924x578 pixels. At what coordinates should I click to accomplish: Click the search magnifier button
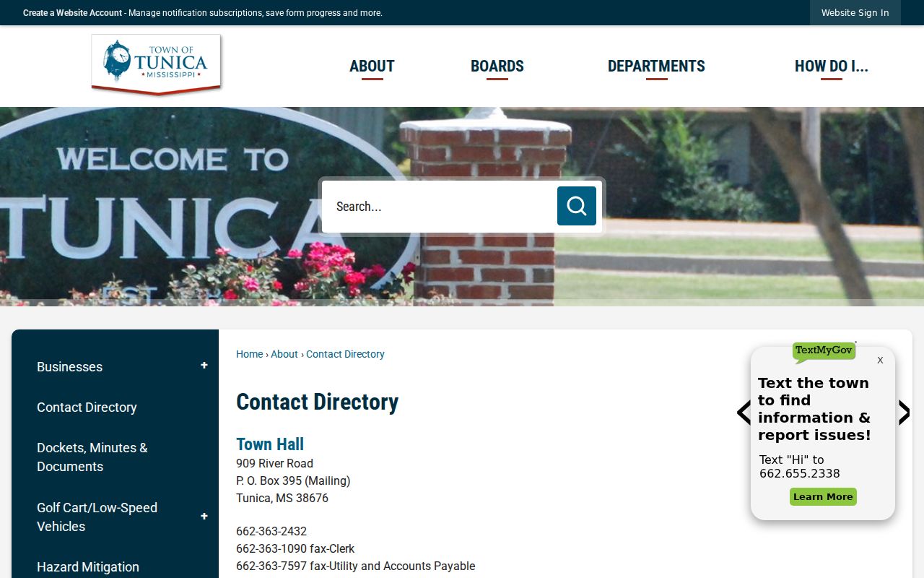(576, 206)
